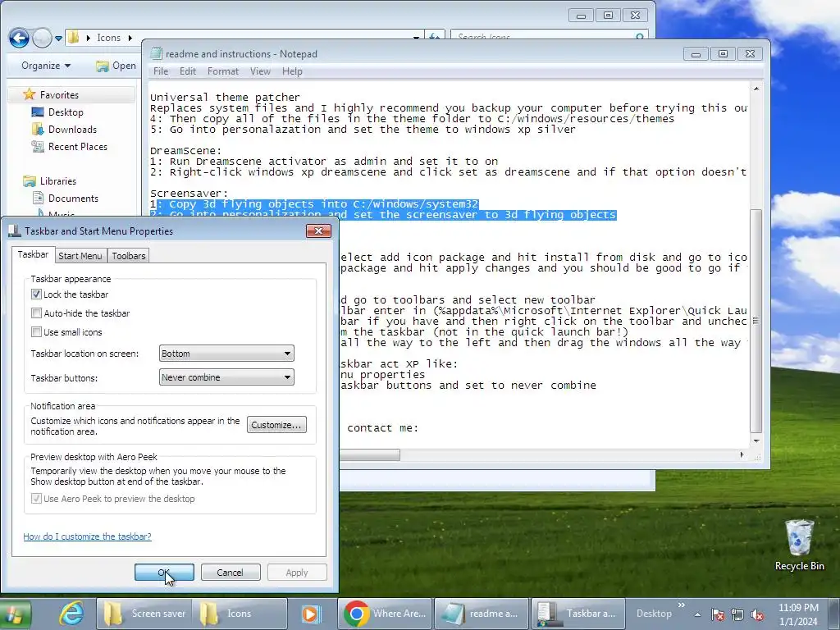Switch to the Start Menu tab
840x630 pixels.
tap(80, 256)
